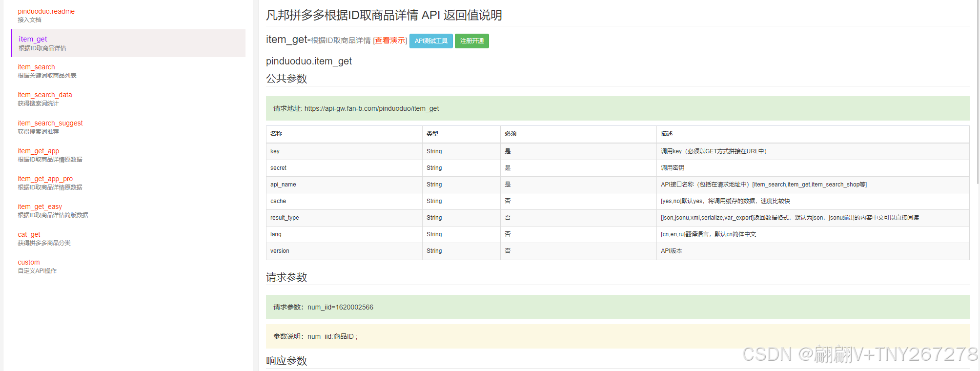Click the 'result_type' parameter name cell
This screenshot has width=980, height=371.
pos(344,218)
